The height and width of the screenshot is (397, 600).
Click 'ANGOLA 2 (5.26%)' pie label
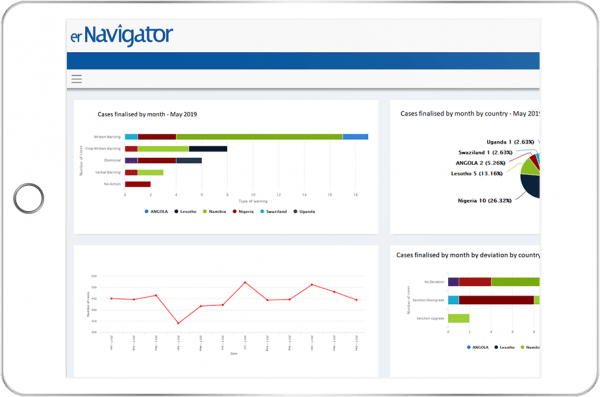point(480,163)
